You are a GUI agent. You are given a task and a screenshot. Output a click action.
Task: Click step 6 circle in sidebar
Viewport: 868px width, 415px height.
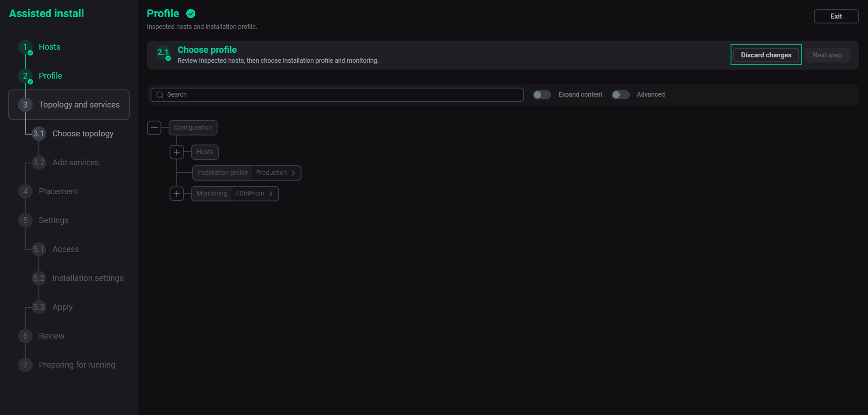coord(25,336)
